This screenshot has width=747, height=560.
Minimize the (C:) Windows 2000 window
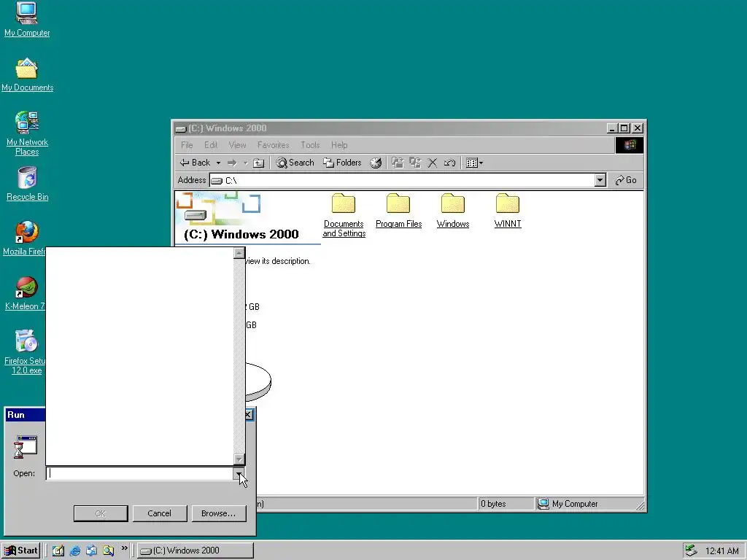(x=613, y=128)
